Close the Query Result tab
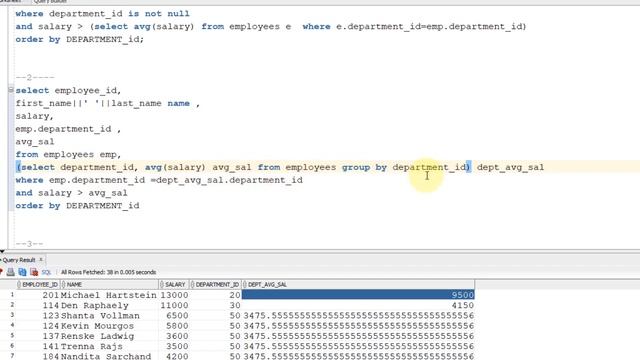 pos(41,260)
